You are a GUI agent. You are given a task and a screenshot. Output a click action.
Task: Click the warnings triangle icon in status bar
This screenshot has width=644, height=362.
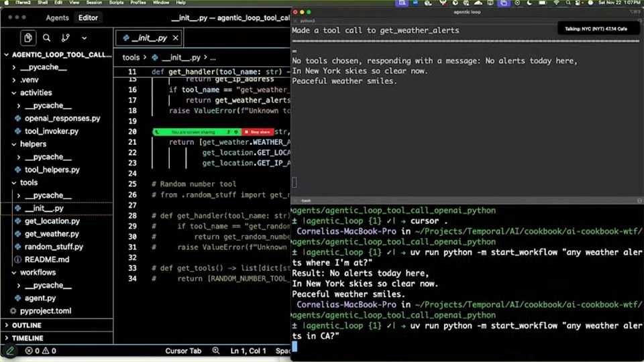(46, 351)
